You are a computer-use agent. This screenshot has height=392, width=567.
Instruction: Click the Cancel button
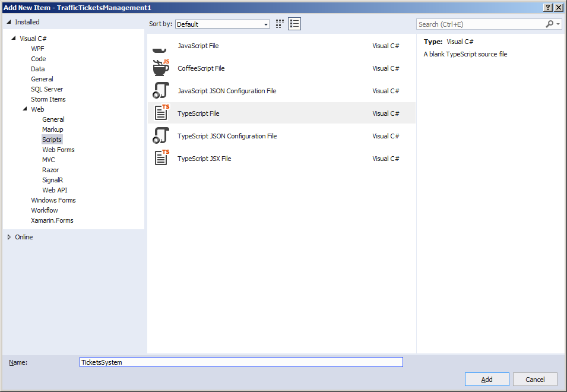pyautogui.click(x=535, y=380)
